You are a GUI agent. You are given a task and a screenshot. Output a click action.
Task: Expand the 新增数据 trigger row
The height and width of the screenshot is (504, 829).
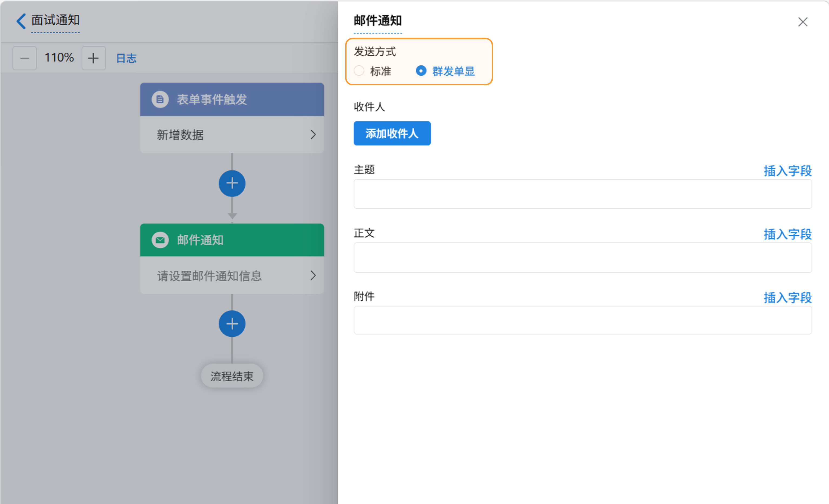tap(312, 135)
